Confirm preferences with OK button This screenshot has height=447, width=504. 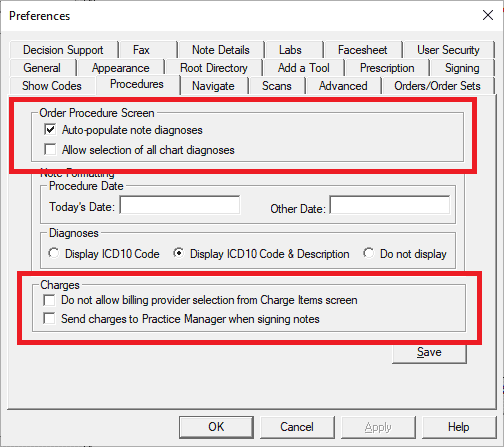216,427
